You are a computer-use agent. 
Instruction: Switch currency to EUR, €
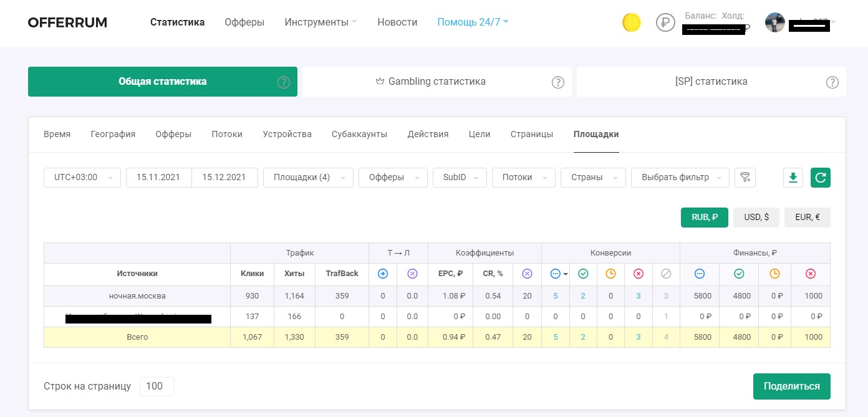pyautogui.click(x=808, y=218)
